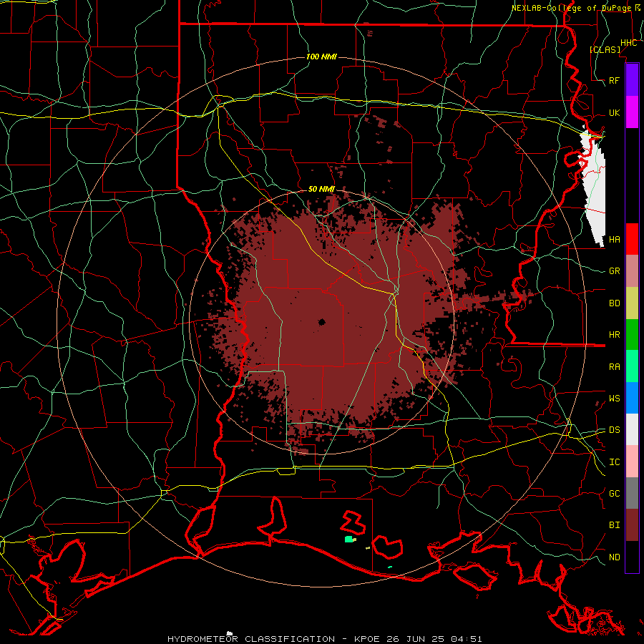Click the HR legend label

[614, 335]
